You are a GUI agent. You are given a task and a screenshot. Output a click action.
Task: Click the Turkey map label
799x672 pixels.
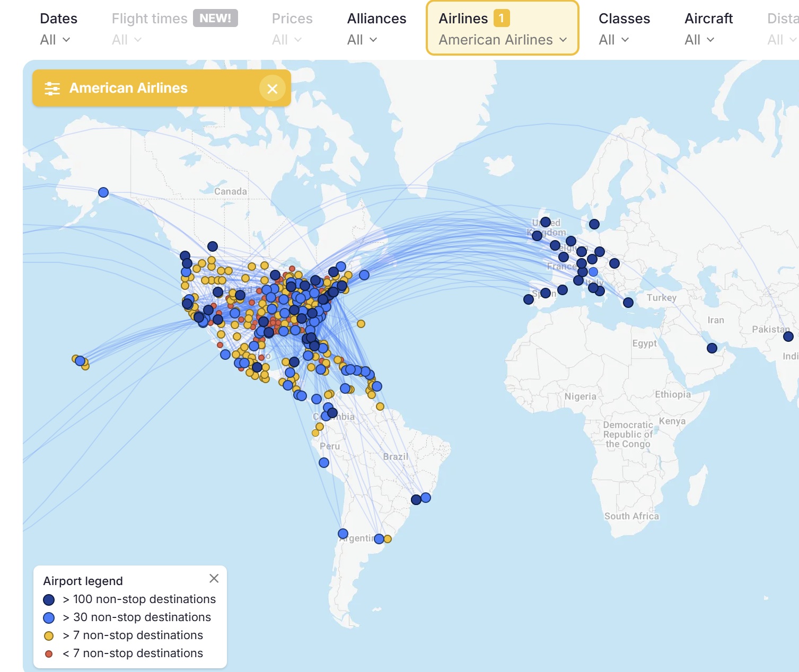click(661, 298)
